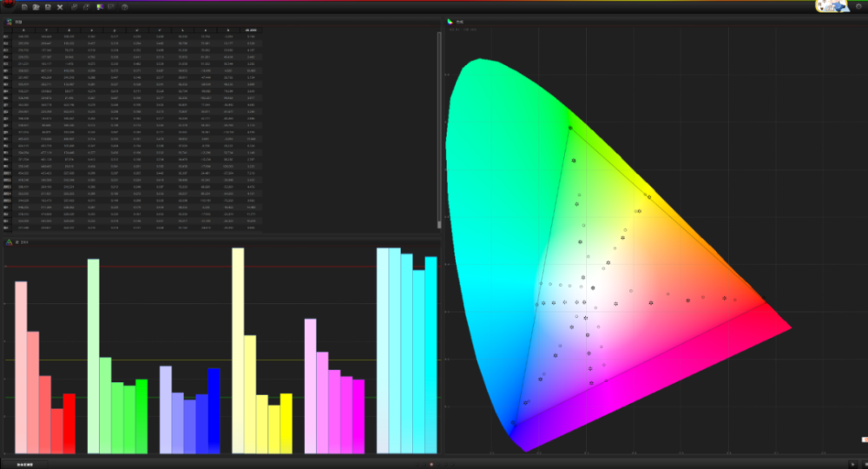Select the first row in data table
Image resolution: width=868 pixels, height=469 pixels.
130,37
